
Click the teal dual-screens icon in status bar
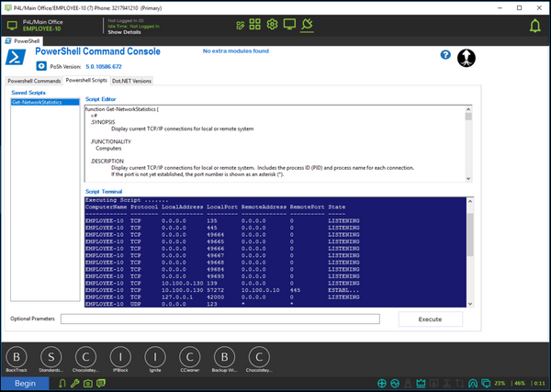pos(486,383)
